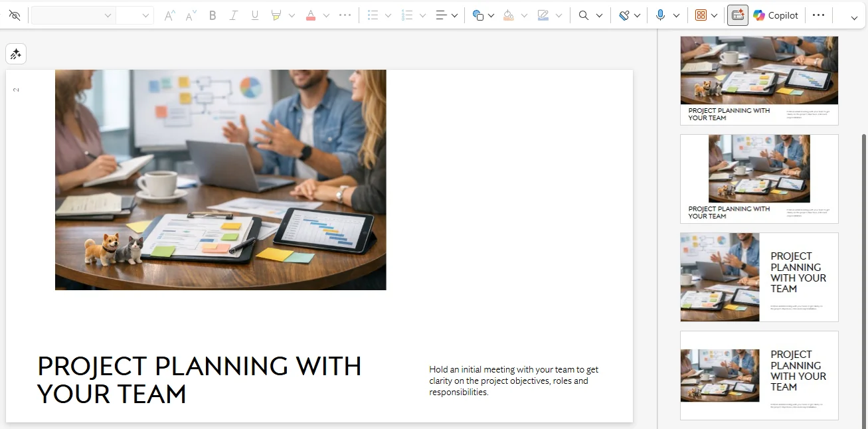The width and height of the screenshot is (868, 429).
Task: Select the team meeting photo on the slide
Action: 220,180
